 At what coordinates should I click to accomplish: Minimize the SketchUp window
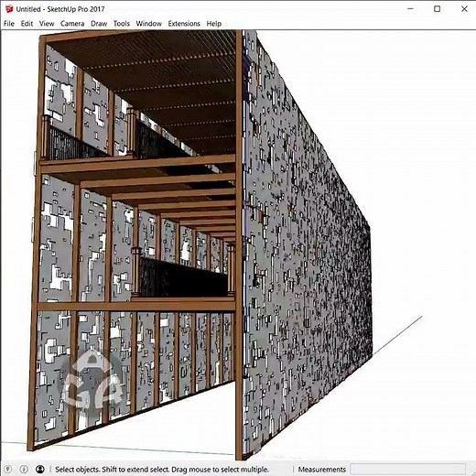(410, 9)
